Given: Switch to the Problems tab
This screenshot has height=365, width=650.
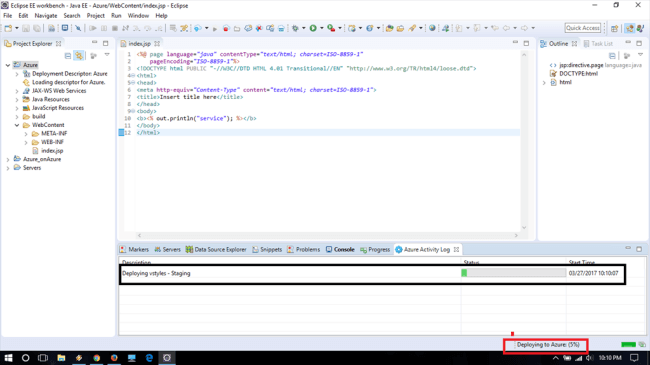Looking at the screenshot, I should [303, 249].
